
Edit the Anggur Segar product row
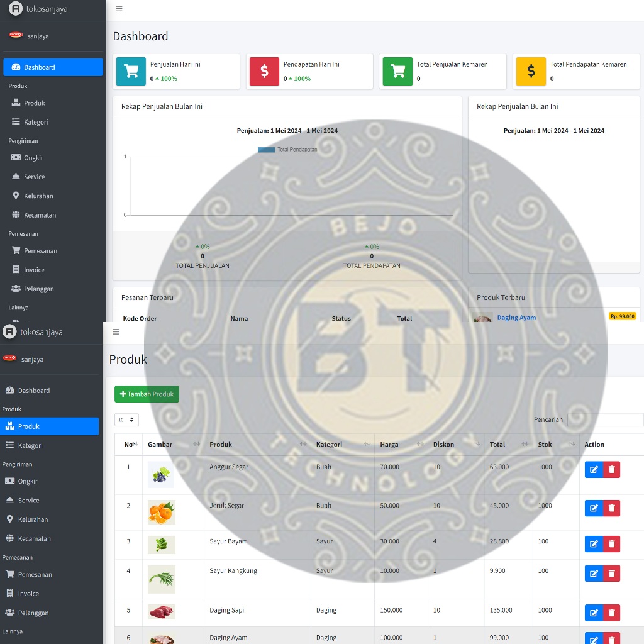pos(594,469)
